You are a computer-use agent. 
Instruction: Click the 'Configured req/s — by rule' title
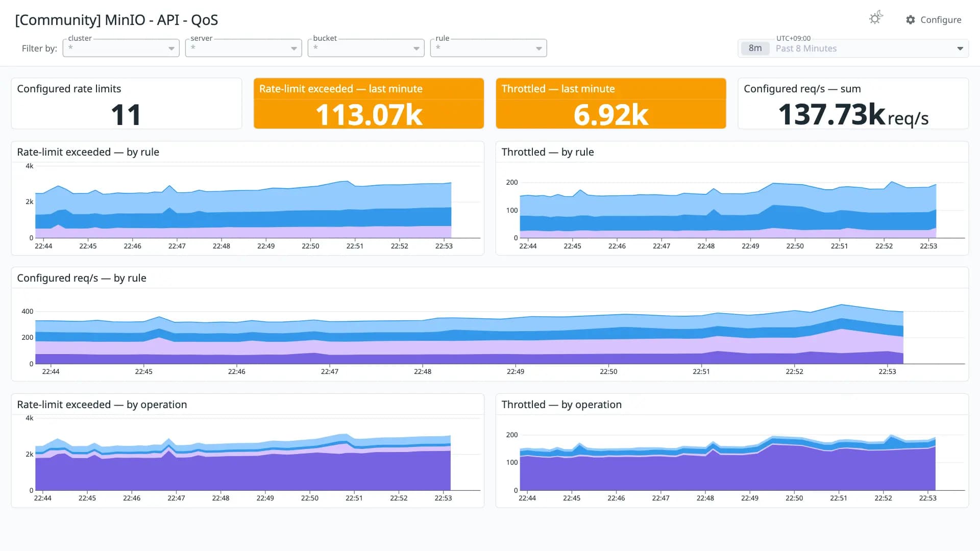pos(82,278)
